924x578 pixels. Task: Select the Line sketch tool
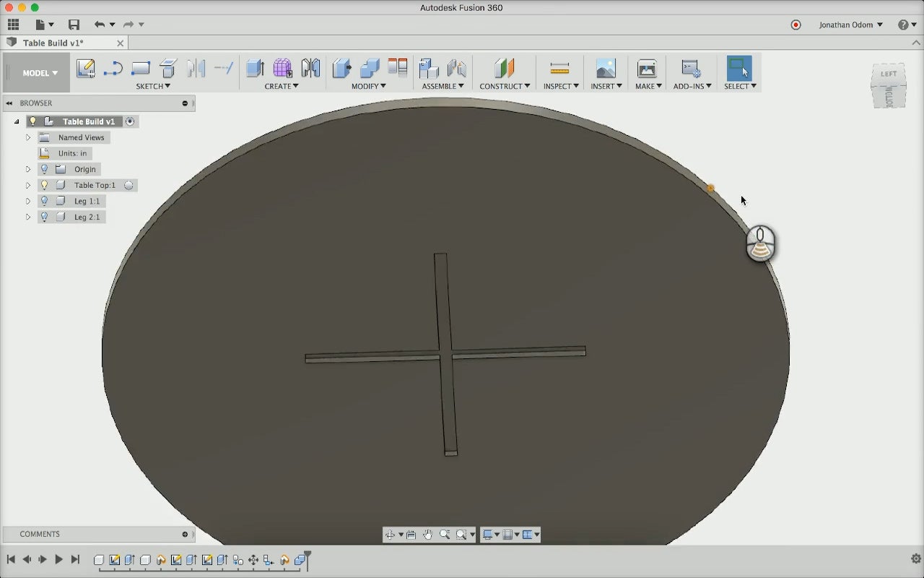tap(113, 69)
